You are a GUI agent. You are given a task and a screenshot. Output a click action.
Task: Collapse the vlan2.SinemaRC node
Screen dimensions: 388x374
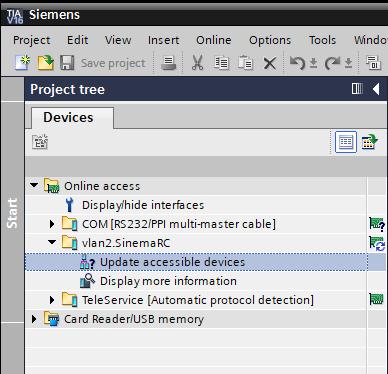(52, 242)
